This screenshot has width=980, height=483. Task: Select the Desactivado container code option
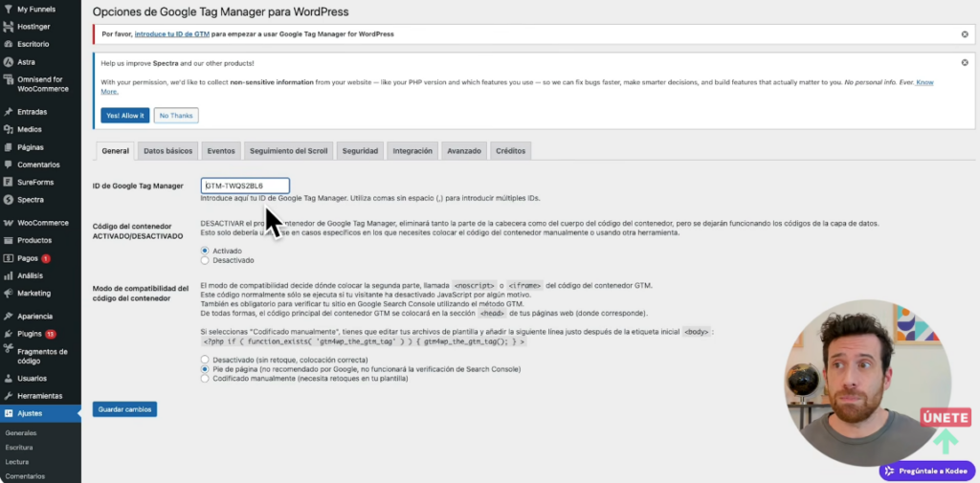click(x=205, y=260)
